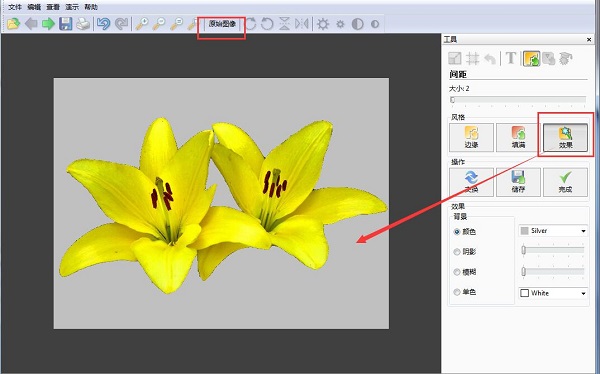Choose the 边缘 style button
600x374 pixels.
(x=471, y=137)
